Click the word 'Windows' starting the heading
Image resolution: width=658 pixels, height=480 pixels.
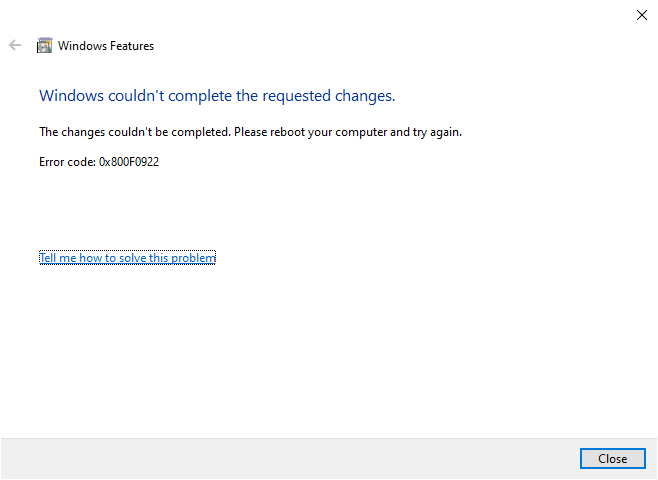coord(69,96)
